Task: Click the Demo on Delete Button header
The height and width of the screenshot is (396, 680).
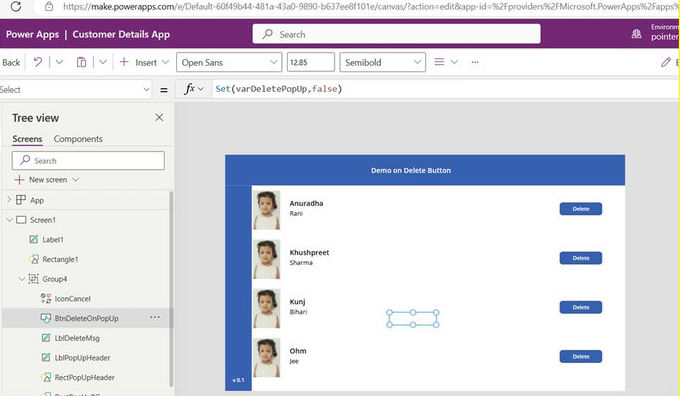Action: tap(411, 170)
